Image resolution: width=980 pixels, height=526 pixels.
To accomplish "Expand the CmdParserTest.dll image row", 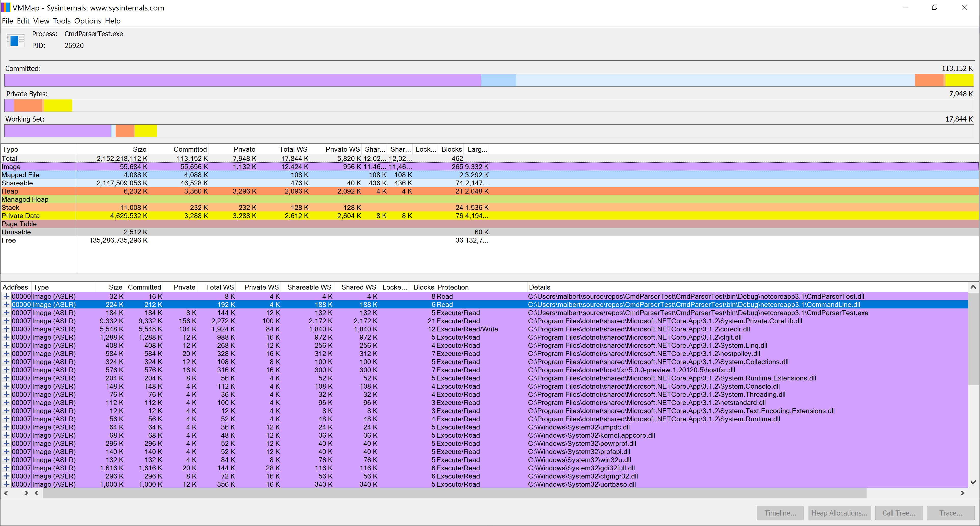I will (x=6, y=296).
